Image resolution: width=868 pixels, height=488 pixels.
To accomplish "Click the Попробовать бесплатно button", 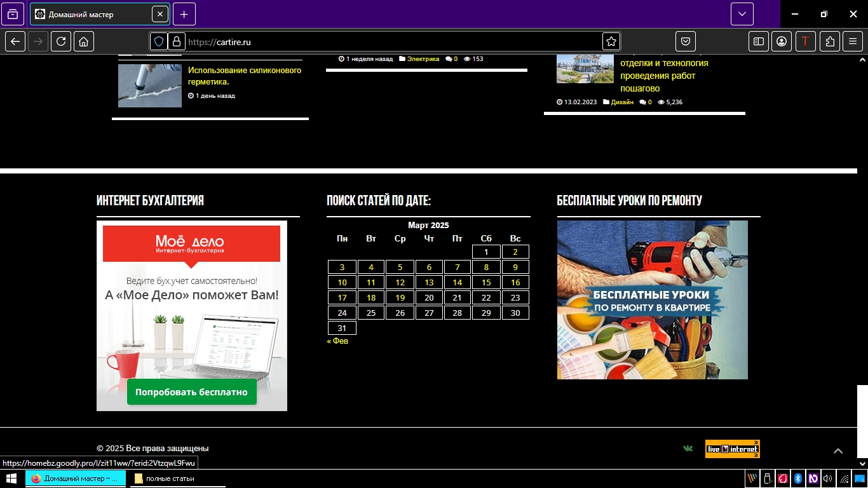I will point(191,392).
